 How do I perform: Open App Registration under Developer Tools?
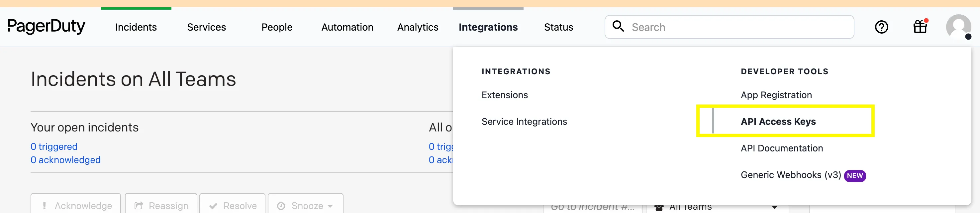point(776,95)
